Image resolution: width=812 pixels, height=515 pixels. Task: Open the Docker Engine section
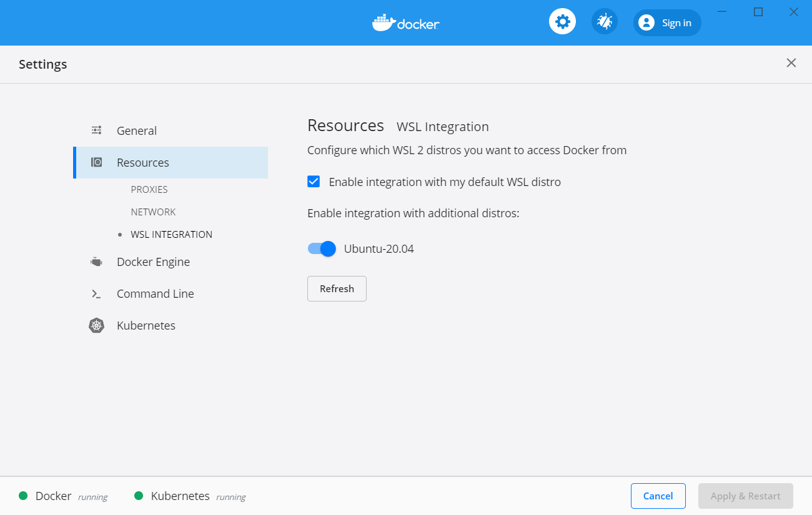(171, 262)
